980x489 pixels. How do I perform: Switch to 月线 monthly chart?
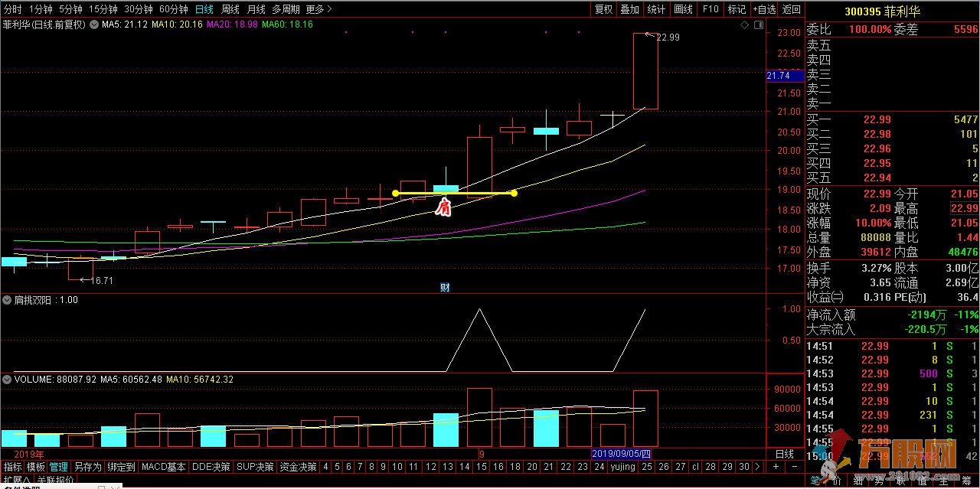pos(256,9)
